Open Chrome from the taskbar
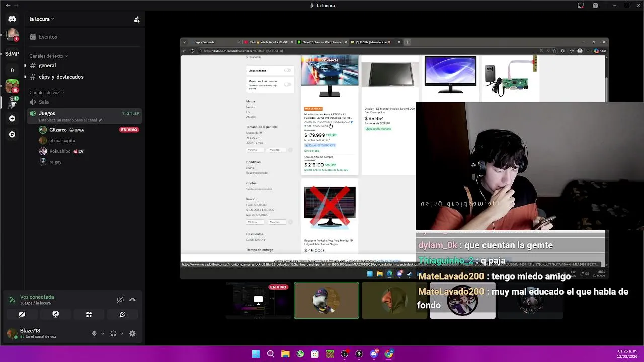 389,354
